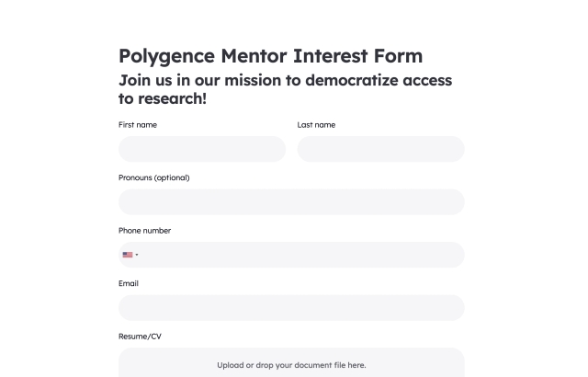588x377 pixels.
Task: Click 'Form' at the title's end
Action: (398, 56)
